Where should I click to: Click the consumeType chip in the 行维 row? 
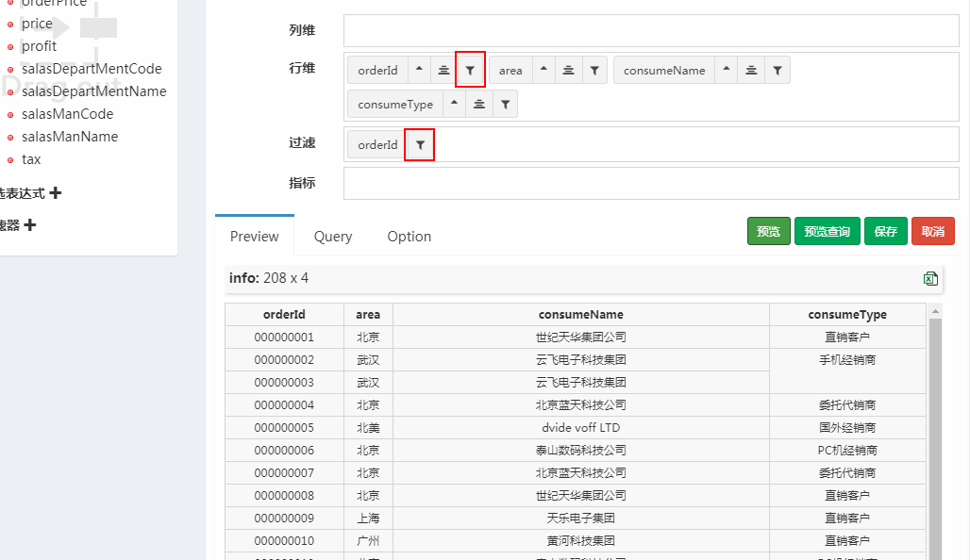tap(395, 104)
